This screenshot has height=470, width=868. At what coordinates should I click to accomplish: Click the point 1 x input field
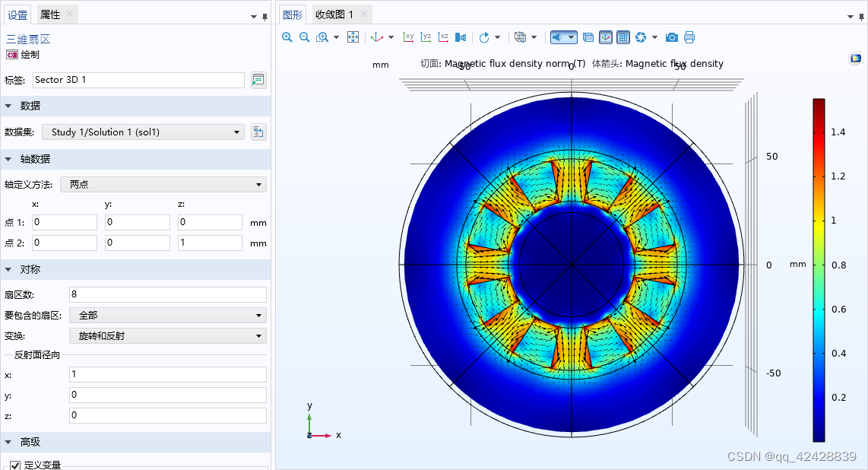[64, 222]
